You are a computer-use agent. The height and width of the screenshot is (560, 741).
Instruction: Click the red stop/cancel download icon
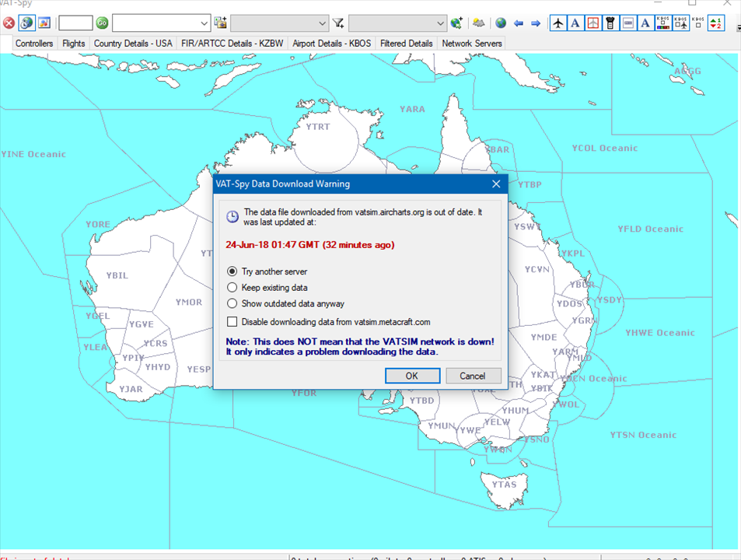click(x=9, y=23)
